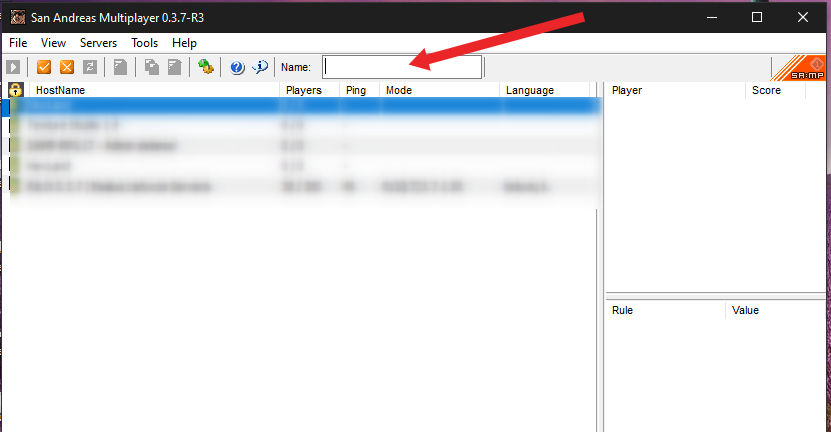Open the Help menu
831x432 pixels.
[x=184, y=43]
